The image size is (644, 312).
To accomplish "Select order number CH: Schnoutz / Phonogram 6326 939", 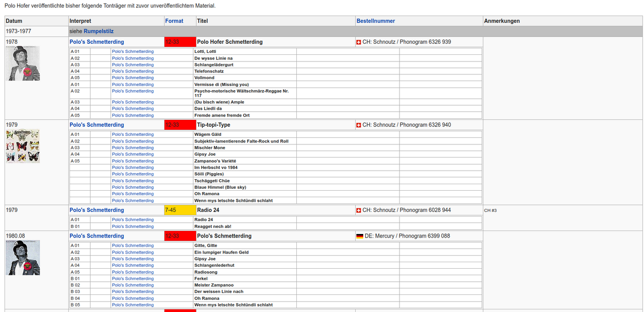I will (407, 42).
